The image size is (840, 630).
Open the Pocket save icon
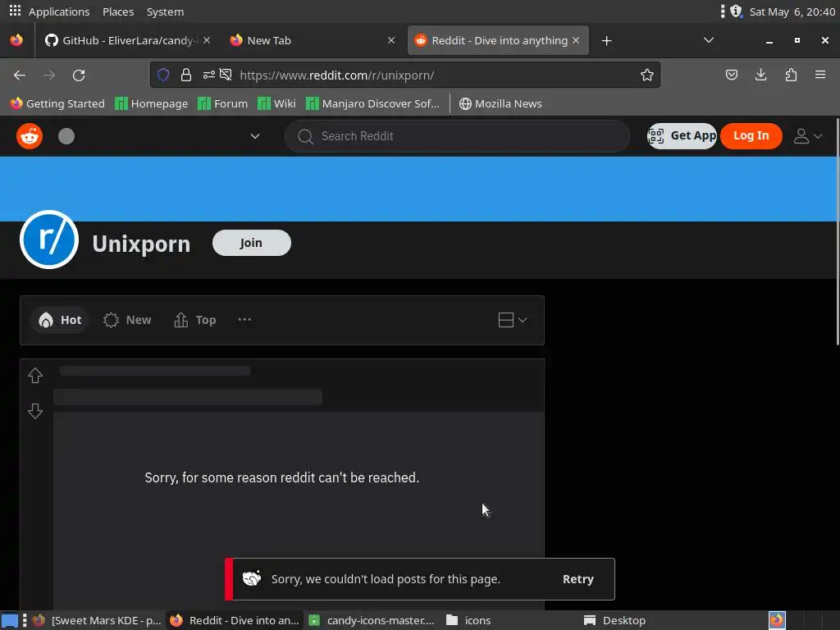(732, 75)
